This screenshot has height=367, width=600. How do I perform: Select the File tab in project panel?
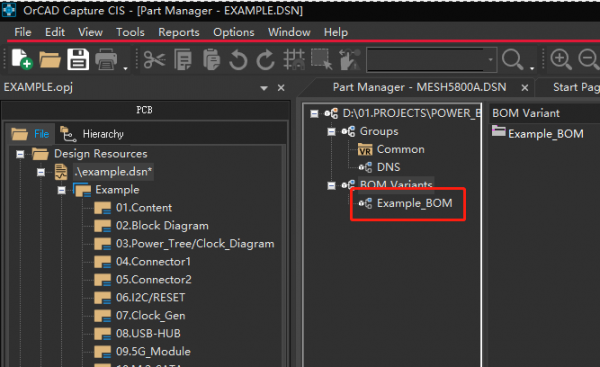30,134
